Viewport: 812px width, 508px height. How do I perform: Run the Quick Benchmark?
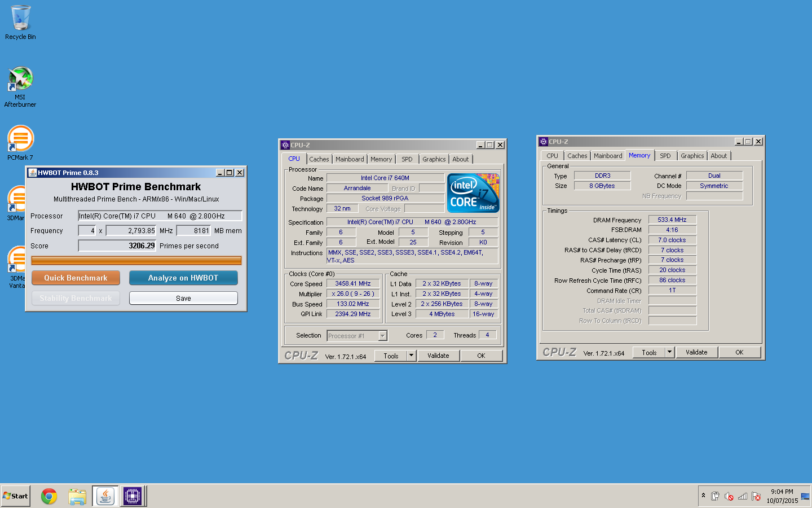click(76, 278)
